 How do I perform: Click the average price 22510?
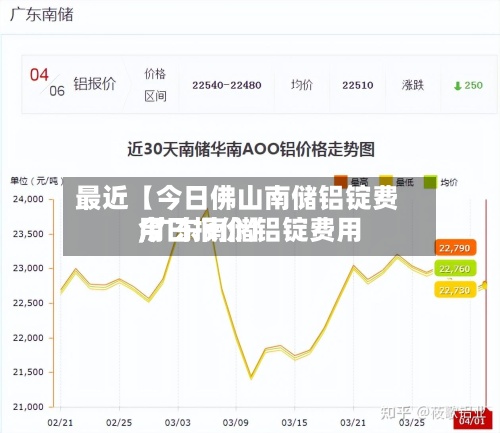point(358,85)
